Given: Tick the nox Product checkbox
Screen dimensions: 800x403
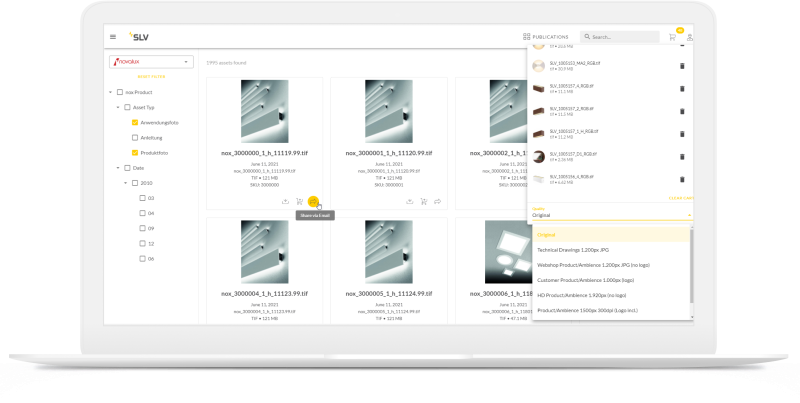Looking at the screenshot, I should click(x=120, y=92).
